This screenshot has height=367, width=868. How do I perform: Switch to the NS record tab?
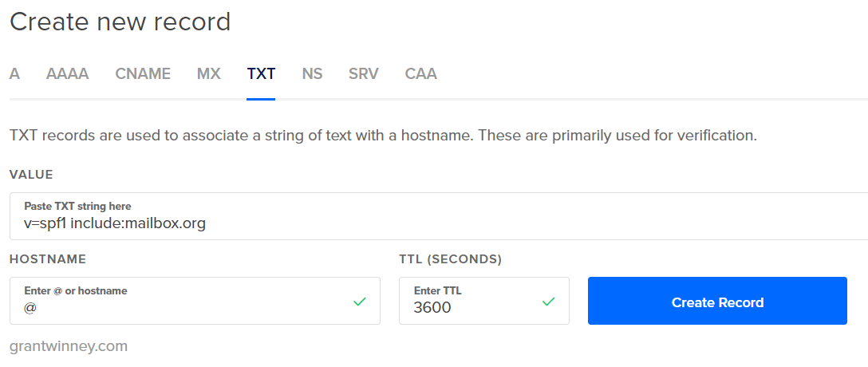[x=312, y=74]
